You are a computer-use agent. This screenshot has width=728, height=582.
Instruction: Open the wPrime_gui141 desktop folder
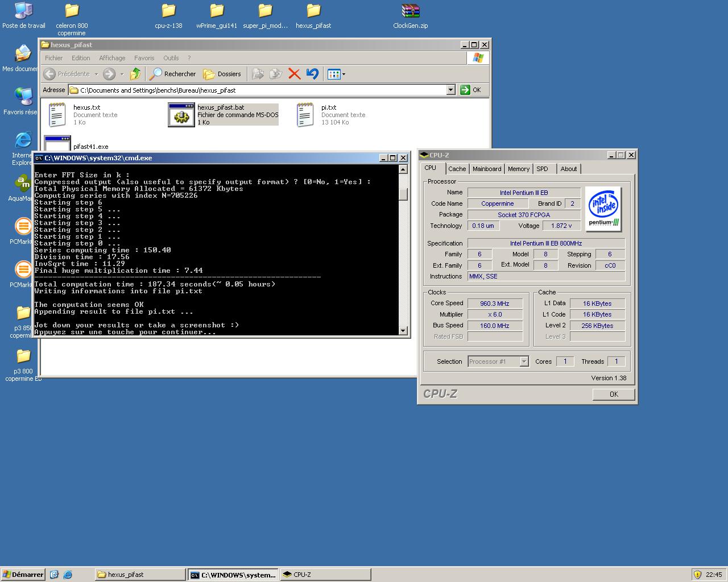(x=217, y=11)
